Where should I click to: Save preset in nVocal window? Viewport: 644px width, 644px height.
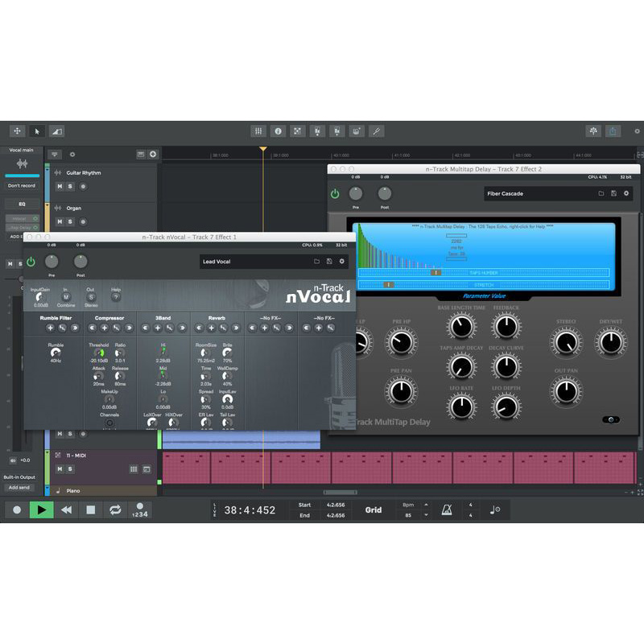(x=329, y=261)
